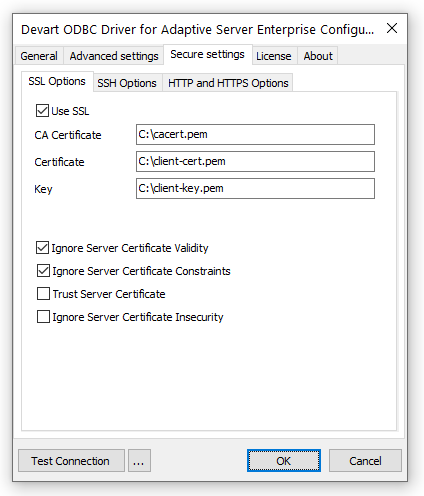Enable Ignore Server Certificate Insecurity
Image resolution: width=424 pixels, height=496 pixels.
43,317
